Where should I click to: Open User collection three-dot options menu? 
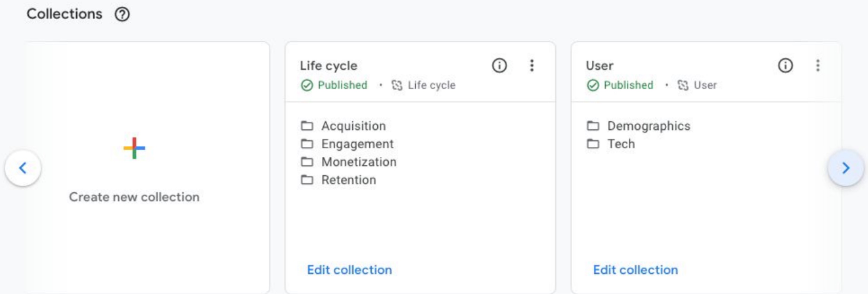click(x=817, y=65)
